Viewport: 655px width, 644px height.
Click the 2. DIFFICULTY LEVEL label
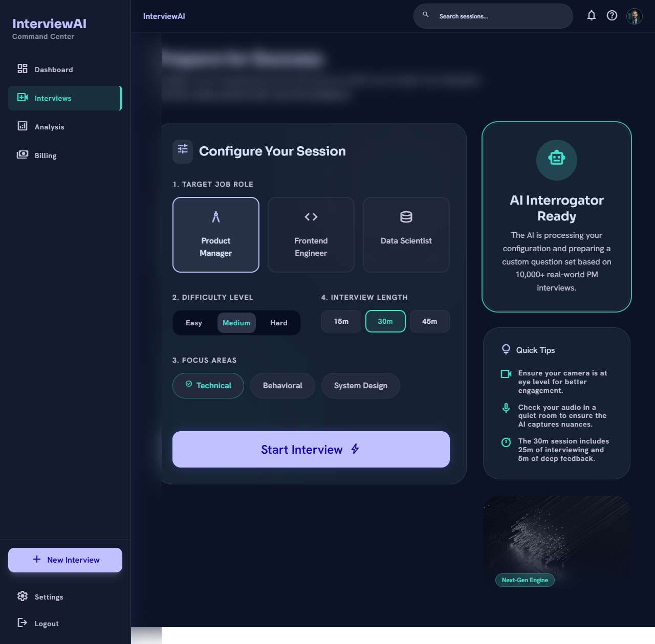[213, 297]
